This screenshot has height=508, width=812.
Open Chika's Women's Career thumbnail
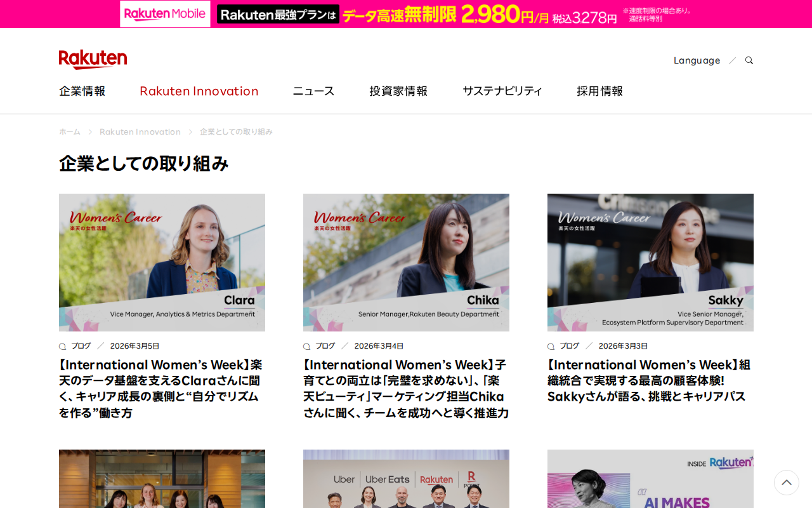point(406,262)
